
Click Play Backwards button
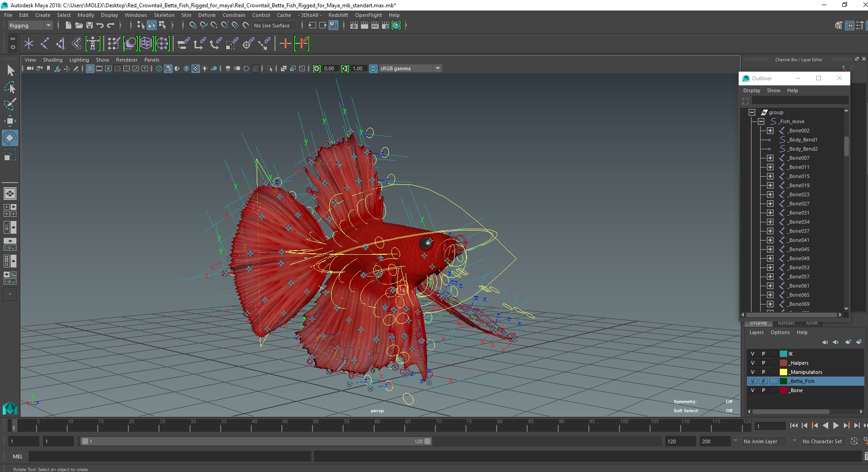[x=825, y=425]
